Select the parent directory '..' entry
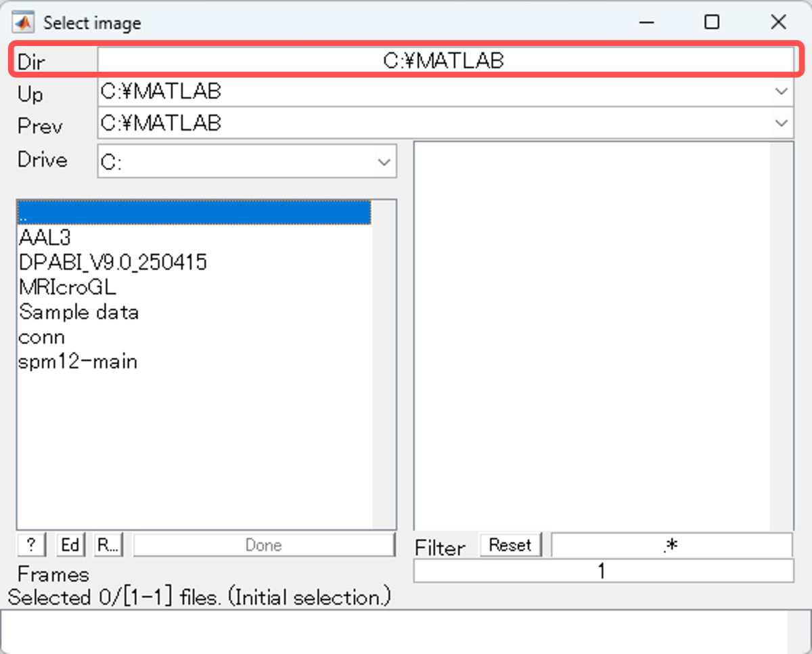 pos(194,213)
